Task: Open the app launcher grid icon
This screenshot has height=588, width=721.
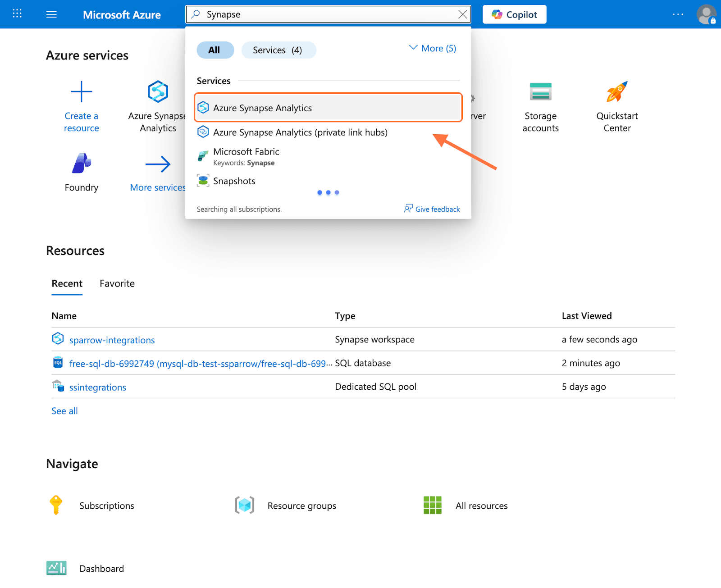Action: 17,14
